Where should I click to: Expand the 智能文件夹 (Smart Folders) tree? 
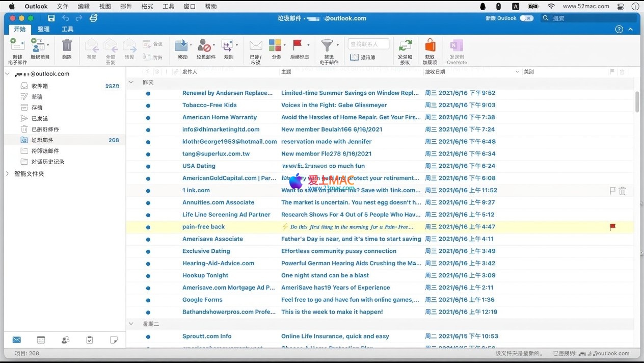tap(7, 174)
